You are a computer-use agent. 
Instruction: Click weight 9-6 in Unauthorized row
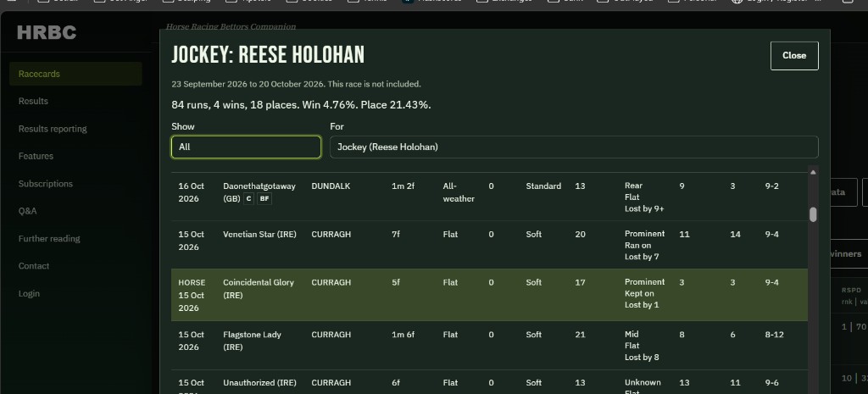[771, 382]
